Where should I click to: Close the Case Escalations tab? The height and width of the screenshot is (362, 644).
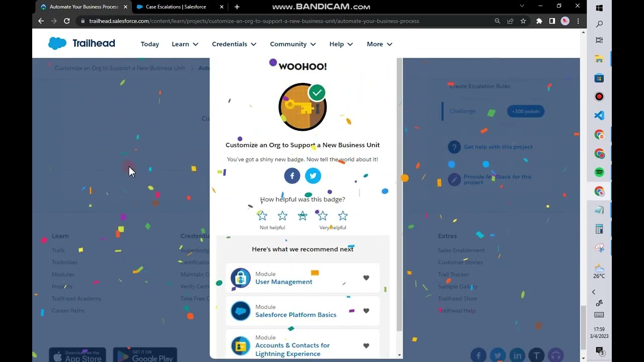click(x=221, y=7)
